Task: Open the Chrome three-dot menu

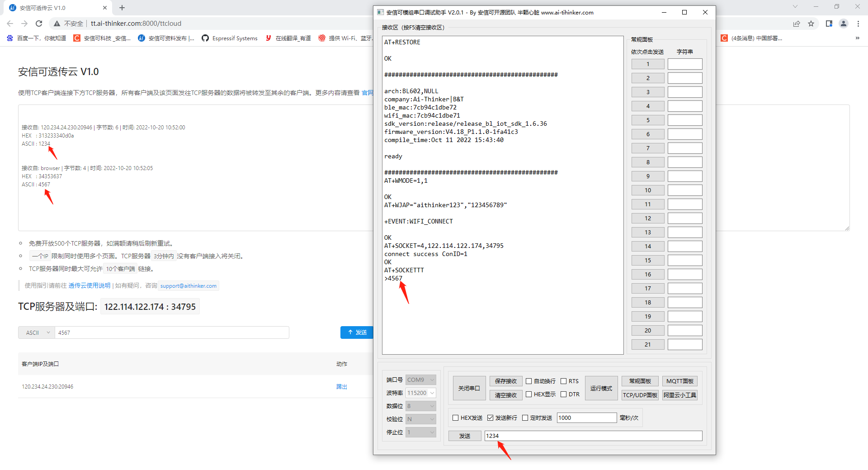Action: pos(858,24)
